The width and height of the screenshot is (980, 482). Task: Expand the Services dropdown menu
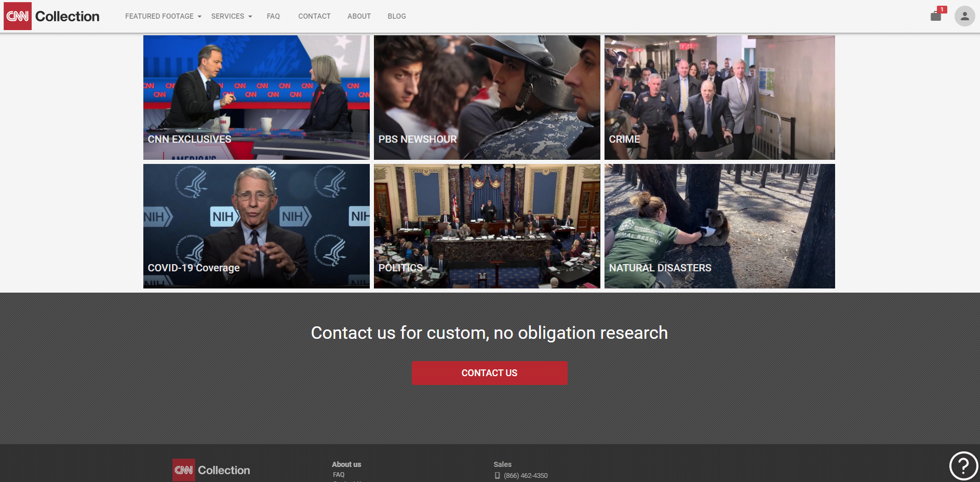pyautogui.click(x=232, y=16)
